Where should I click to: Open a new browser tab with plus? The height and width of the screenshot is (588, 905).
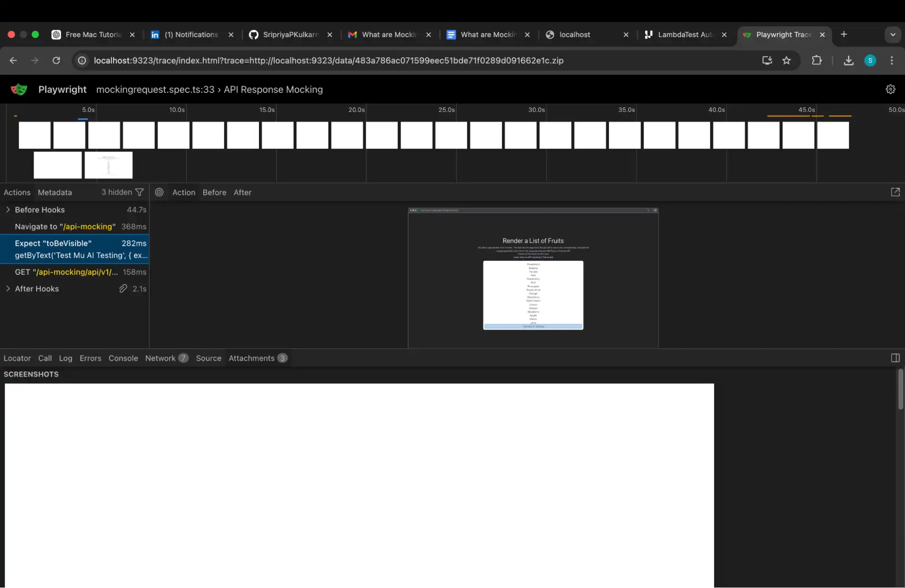[843, 34]
